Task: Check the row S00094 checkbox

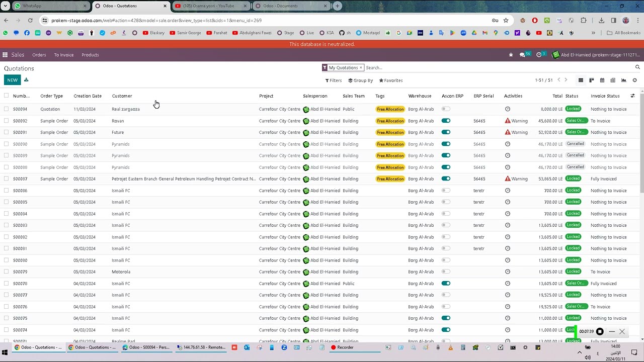Action: pos(6,109)
